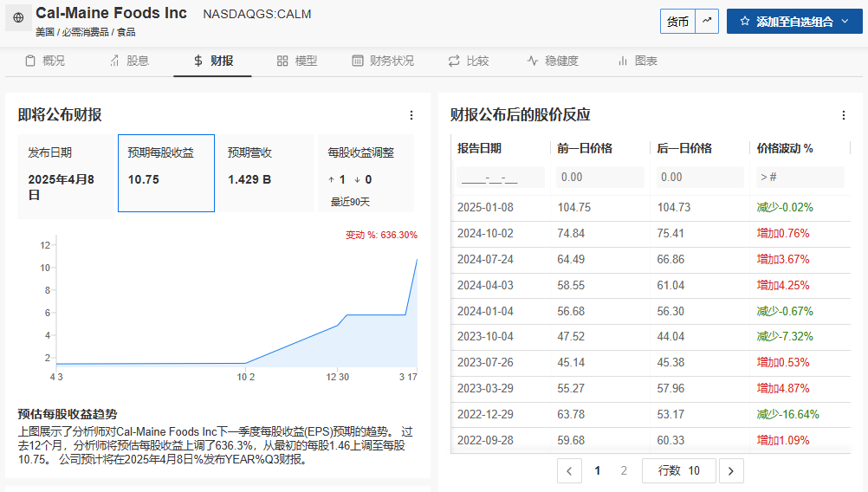
Task: Open the 模型 models tab
Action: (297, 61)
